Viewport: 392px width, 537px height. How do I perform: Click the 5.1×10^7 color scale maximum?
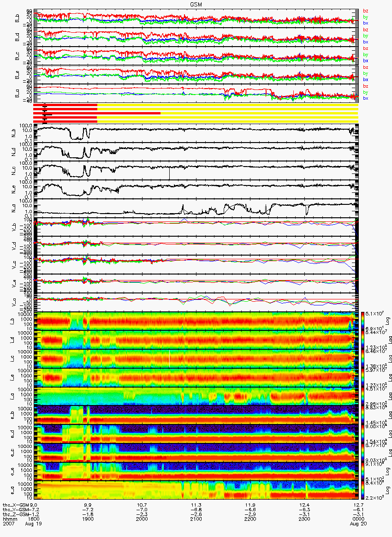374,313
